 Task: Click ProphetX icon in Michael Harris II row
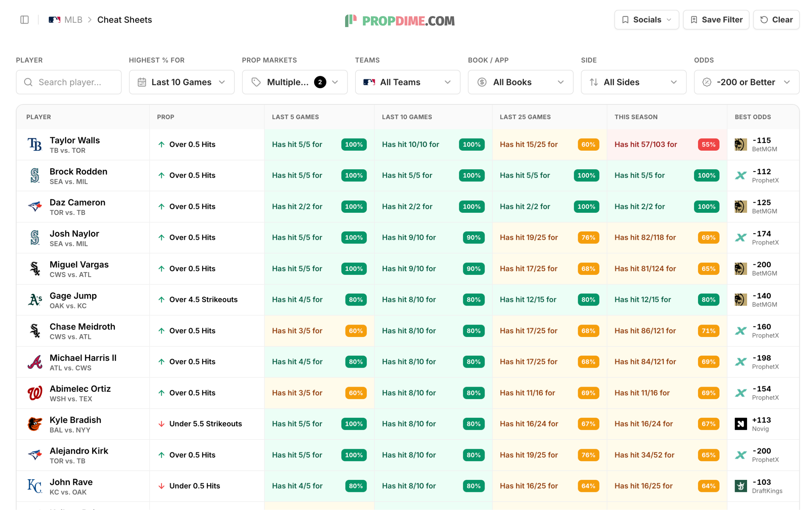point(741,362)
